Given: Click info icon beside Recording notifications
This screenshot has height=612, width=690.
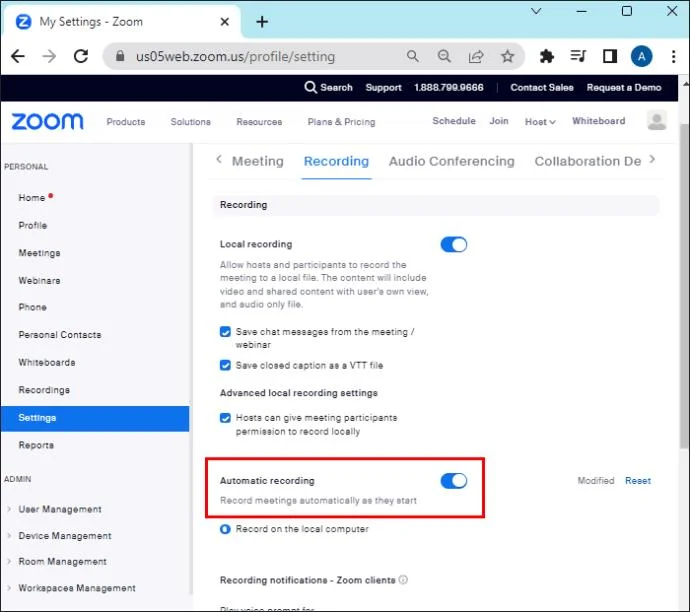Looking at the screenshot, I should (403, 579).
